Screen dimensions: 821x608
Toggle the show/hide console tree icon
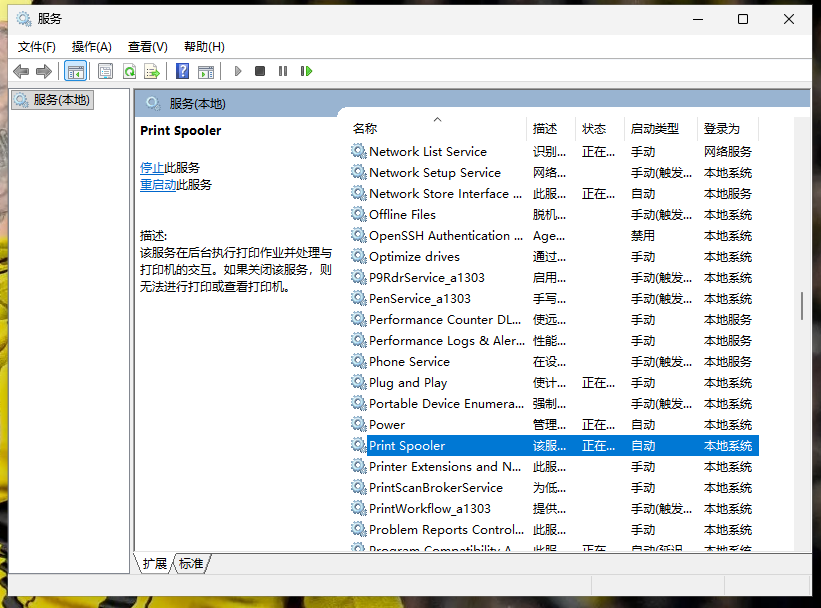75,71
